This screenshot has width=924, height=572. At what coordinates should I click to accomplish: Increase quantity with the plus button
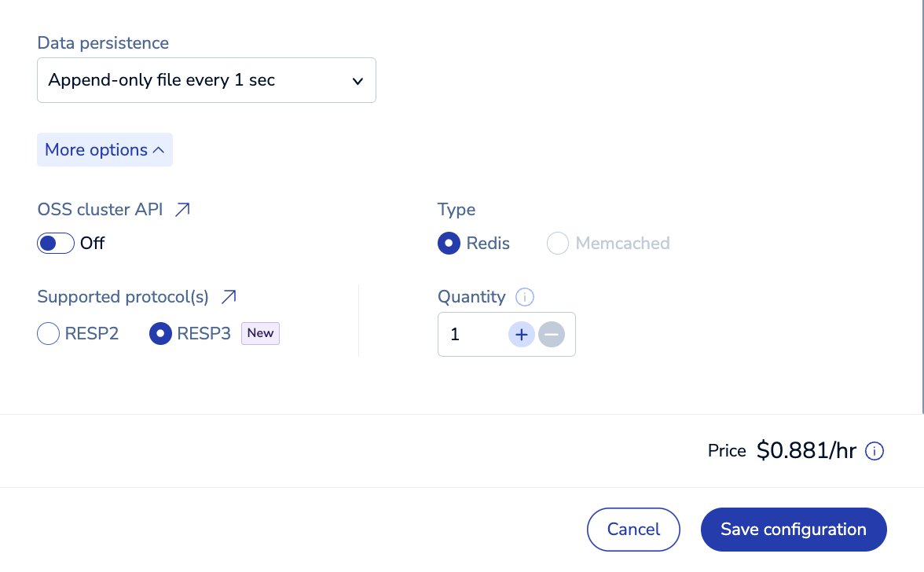click(x=522, y=335)
